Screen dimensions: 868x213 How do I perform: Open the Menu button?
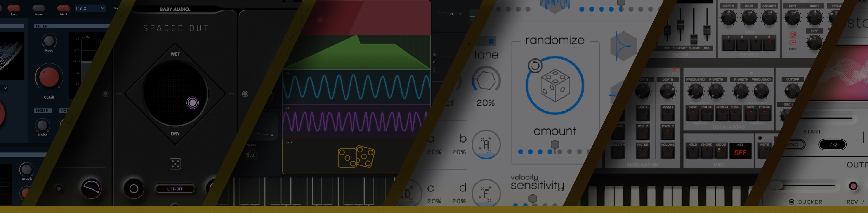[39, 8]
